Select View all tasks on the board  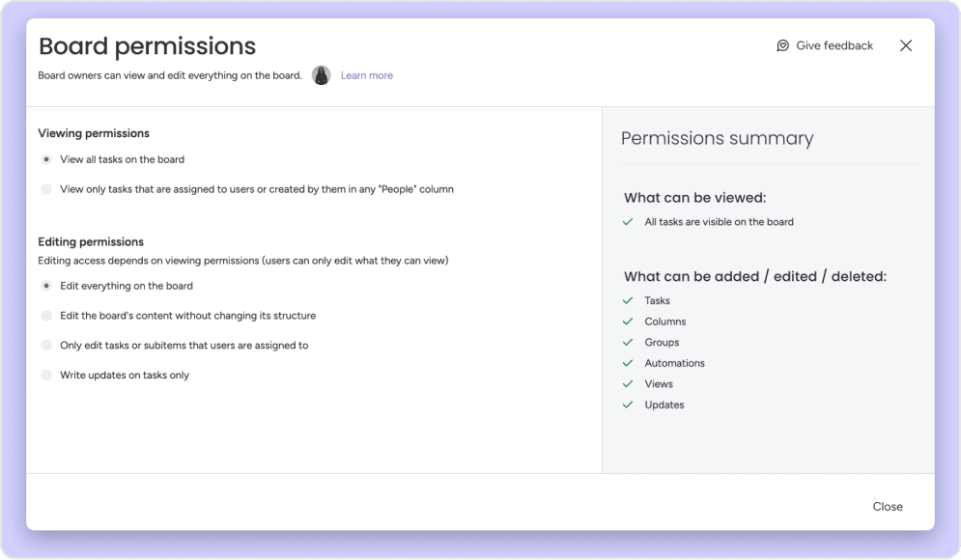46,159
